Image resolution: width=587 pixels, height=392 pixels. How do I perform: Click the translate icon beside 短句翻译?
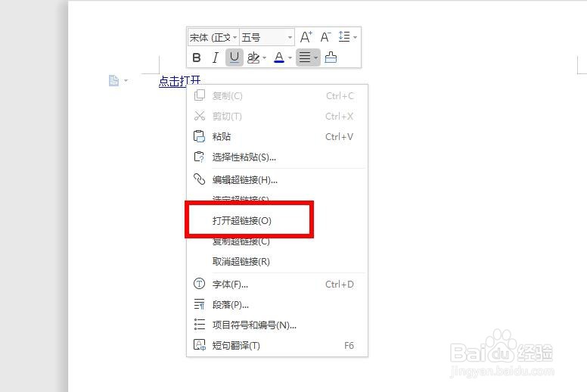199,345
